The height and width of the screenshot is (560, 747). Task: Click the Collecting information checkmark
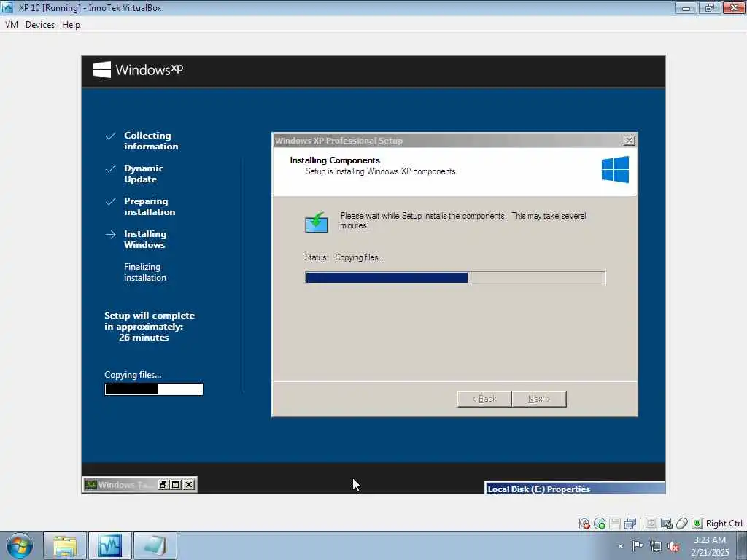point(111,136)
